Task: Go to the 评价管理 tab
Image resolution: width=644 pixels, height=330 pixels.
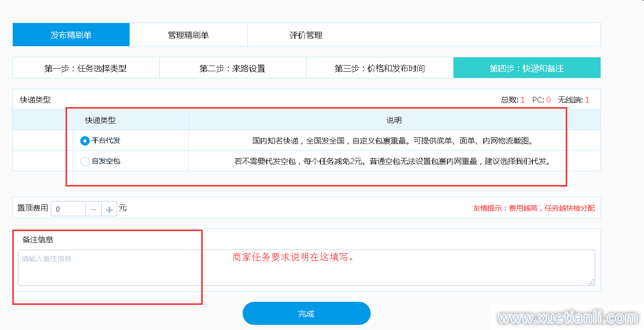Action: point(306,35)
